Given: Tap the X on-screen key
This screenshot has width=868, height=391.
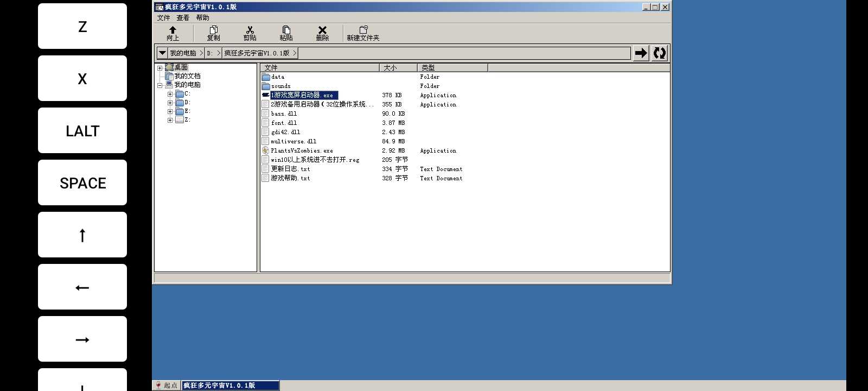Looking at the screenshot, I should pyautogui.click(x=82, y=78).
